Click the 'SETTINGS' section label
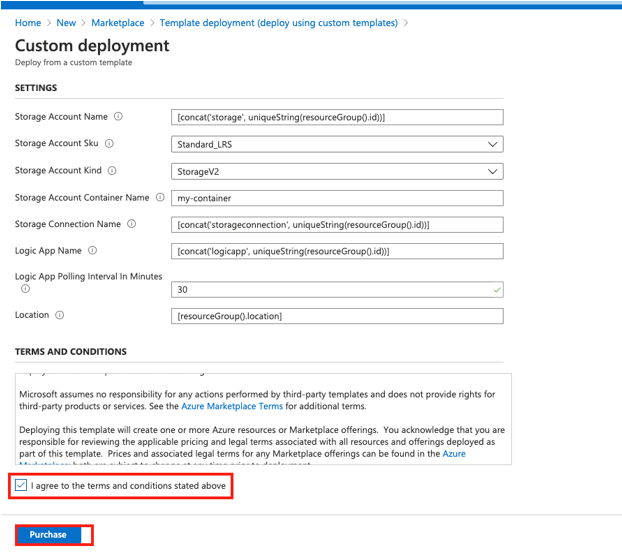 (36, 88)
